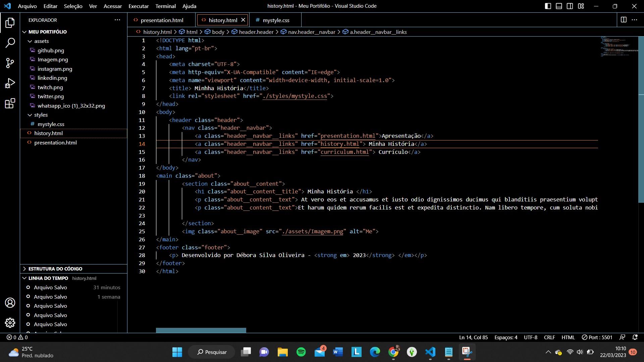This screenshot has height=362, width=644.
Task: Open weather widget 25°C Pred. nublado
Action: pos(31,352)
